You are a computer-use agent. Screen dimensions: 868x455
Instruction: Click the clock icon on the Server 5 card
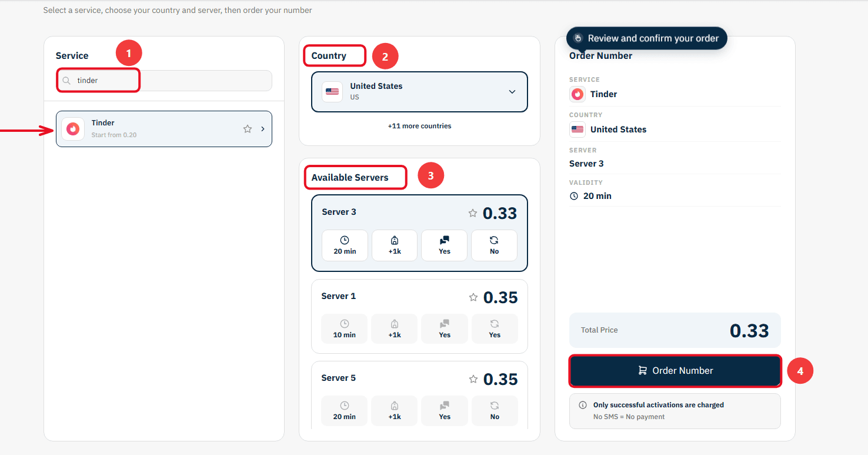click(x=345, y=406)
